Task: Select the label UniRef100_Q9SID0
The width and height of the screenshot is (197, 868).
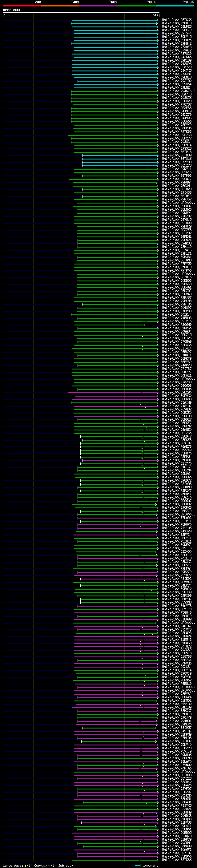Action: tap(177, 81)
